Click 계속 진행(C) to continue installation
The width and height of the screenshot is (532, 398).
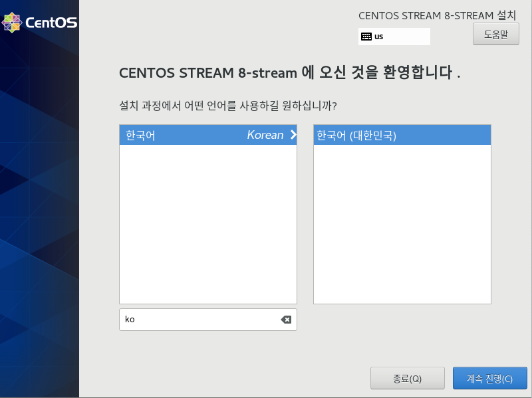[489, 378]
